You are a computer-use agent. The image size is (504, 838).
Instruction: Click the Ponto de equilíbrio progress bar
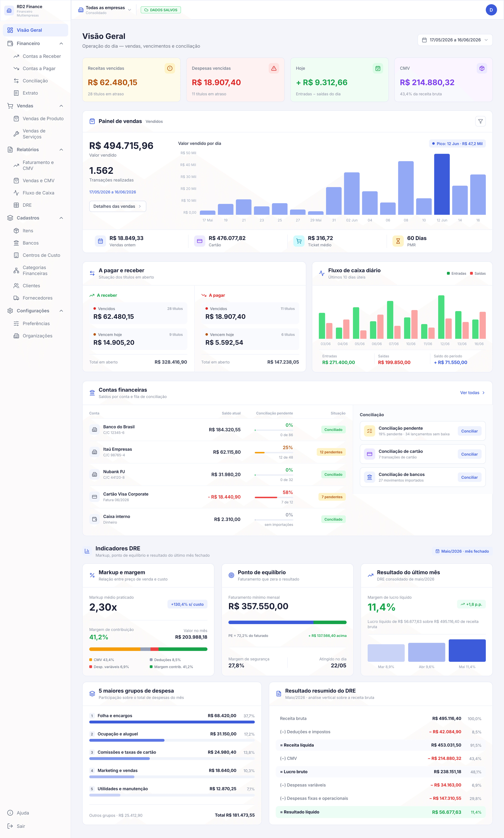(x=287, y=622)
